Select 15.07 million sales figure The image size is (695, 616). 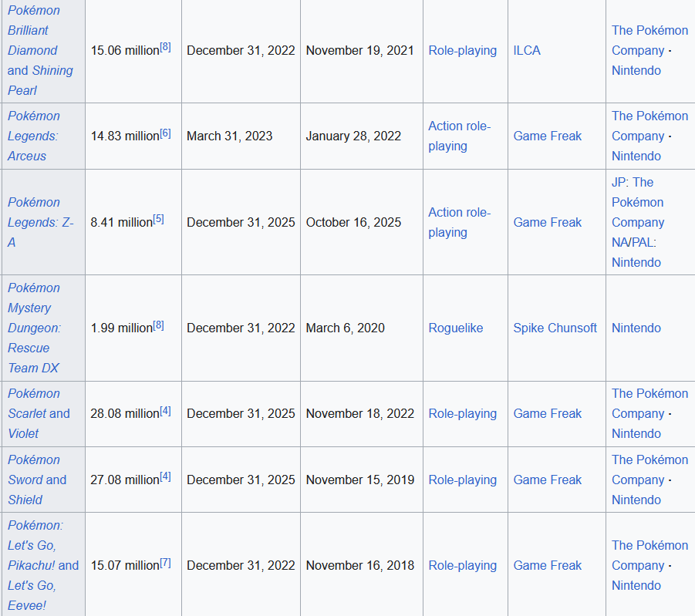coord(125,565)
